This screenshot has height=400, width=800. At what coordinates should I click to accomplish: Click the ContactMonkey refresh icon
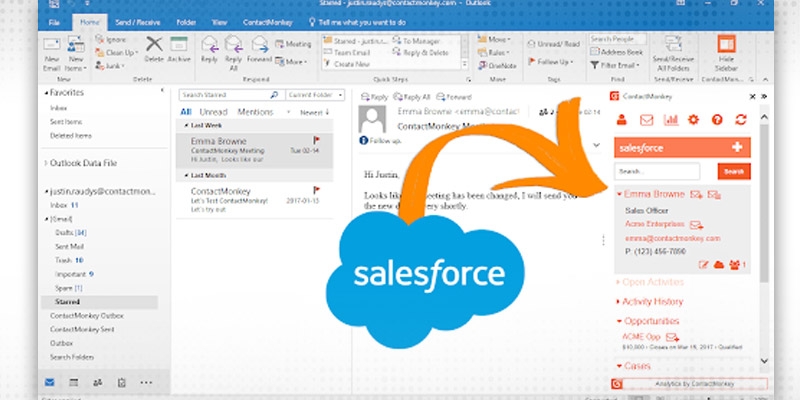(x=741, y=120)
